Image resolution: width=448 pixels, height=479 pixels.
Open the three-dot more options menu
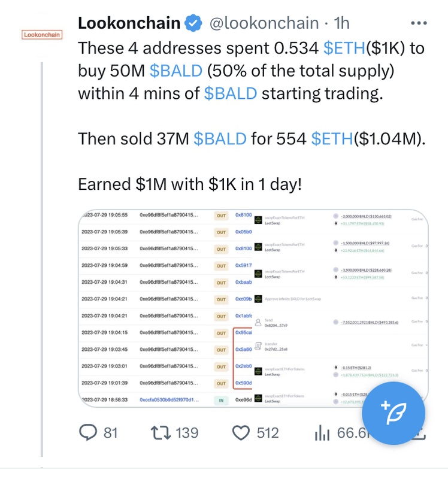point(417,24)
